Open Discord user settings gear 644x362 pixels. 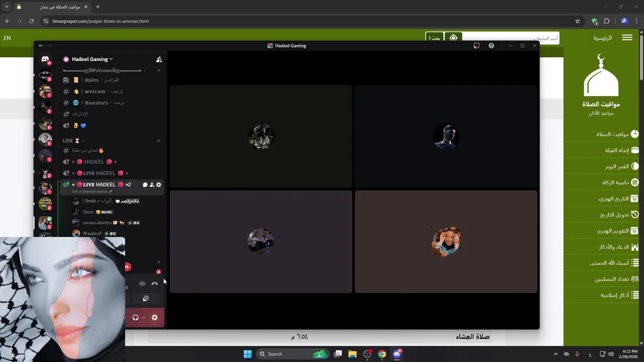(154, 318)
